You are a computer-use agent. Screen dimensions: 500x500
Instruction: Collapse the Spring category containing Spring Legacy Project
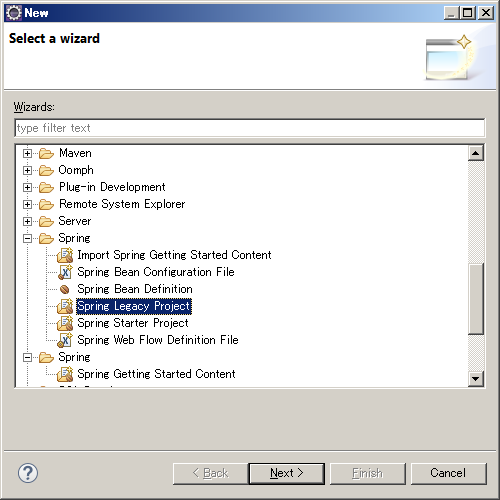[28, 239]
